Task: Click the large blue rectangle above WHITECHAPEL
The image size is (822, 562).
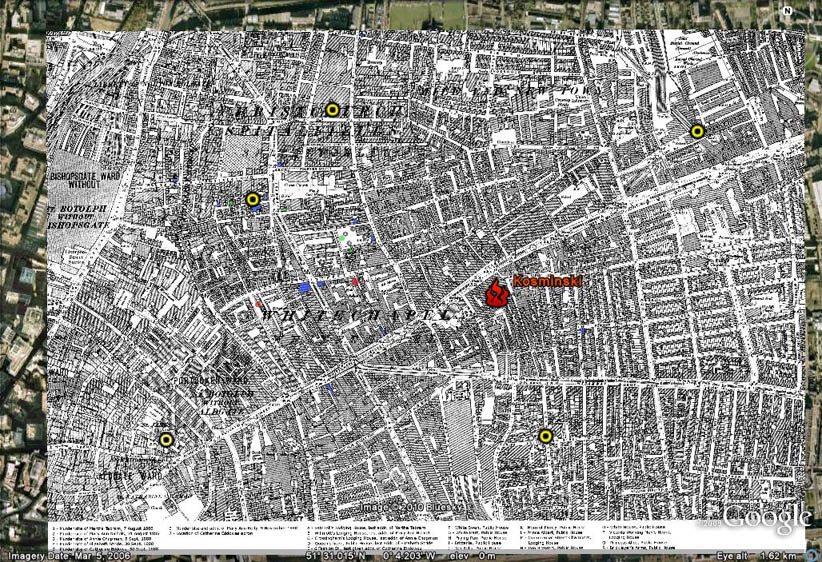Action: pyautogui.click(x=305, y=287)
